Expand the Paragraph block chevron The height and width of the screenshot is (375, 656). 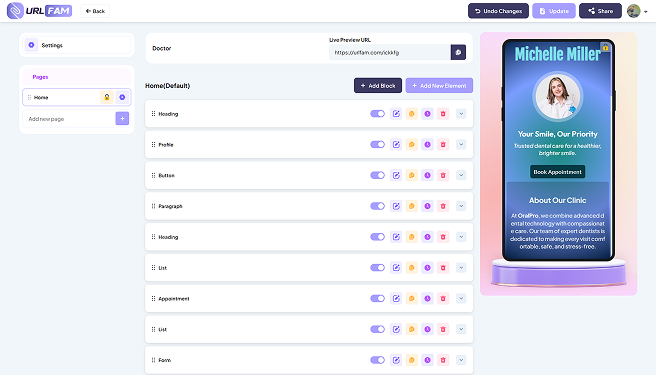461,206
